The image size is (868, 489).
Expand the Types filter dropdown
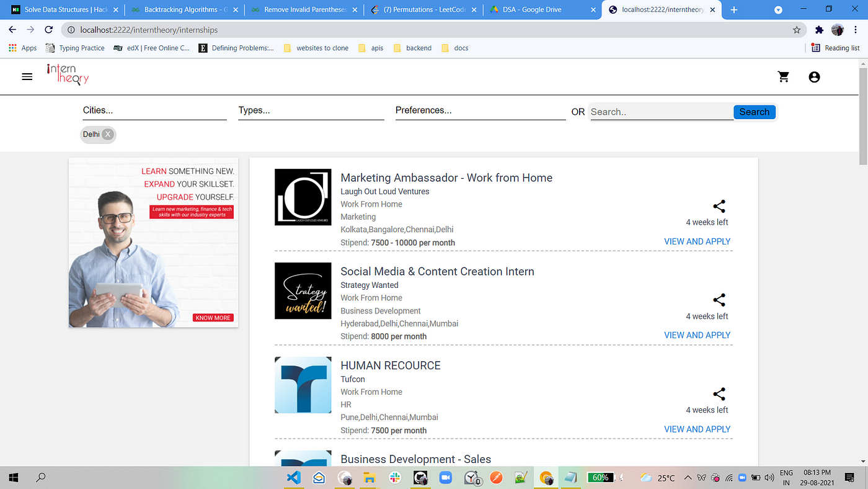point(311,110)
